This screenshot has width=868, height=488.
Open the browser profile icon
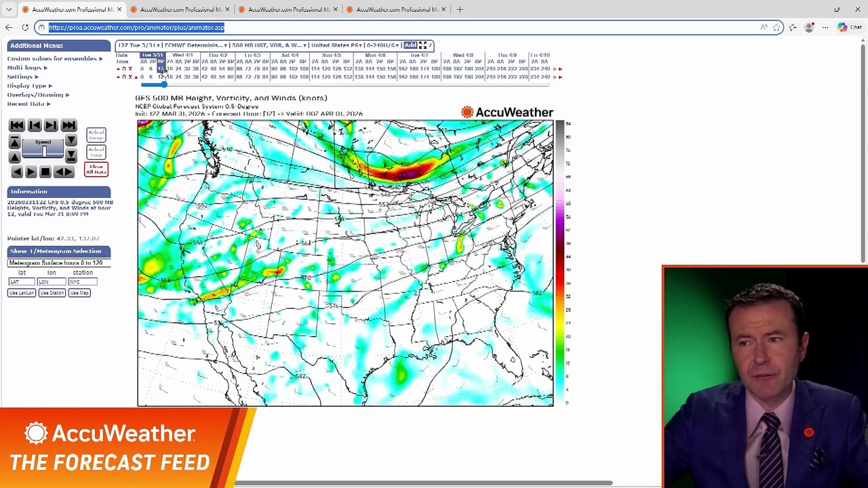pyautogui.click(x=809, y=27)
